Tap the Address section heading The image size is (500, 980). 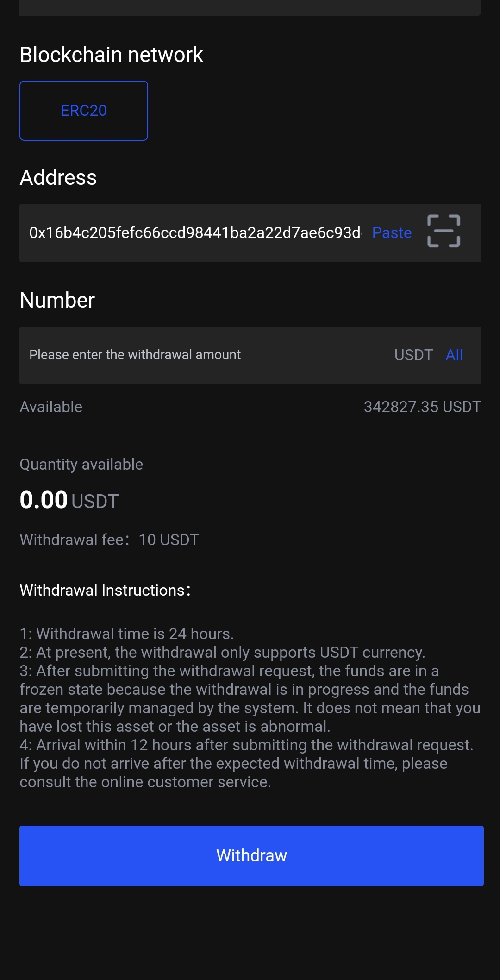click(58, 178)
